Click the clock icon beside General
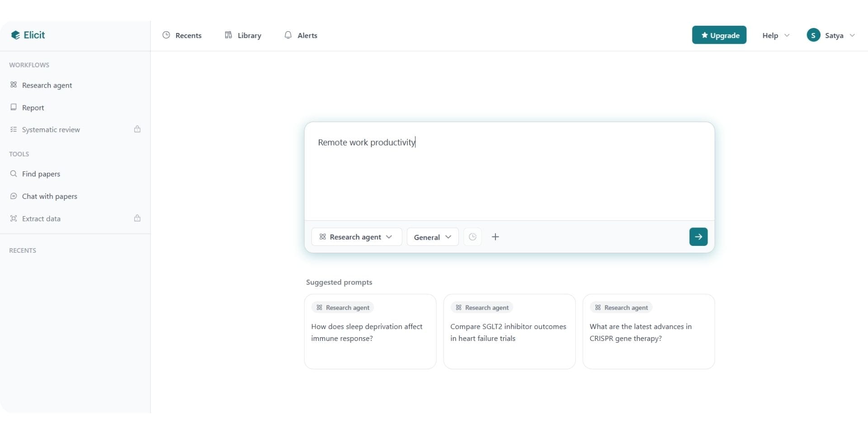Screen dimensions: 868x434 (472, 237)
